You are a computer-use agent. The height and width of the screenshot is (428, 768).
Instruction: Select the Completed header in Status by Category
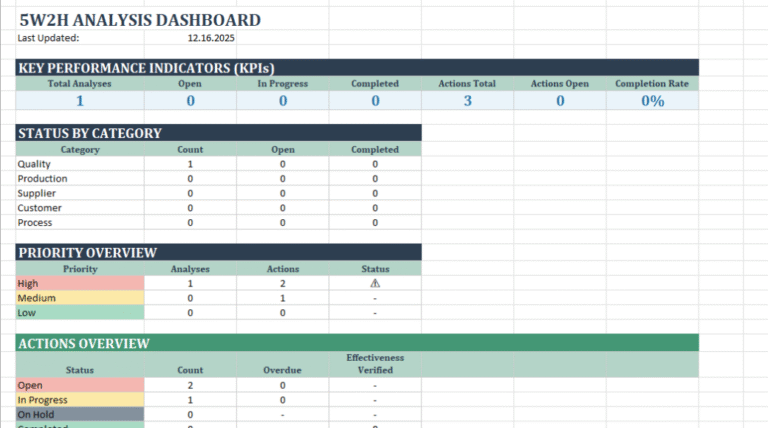375,149
